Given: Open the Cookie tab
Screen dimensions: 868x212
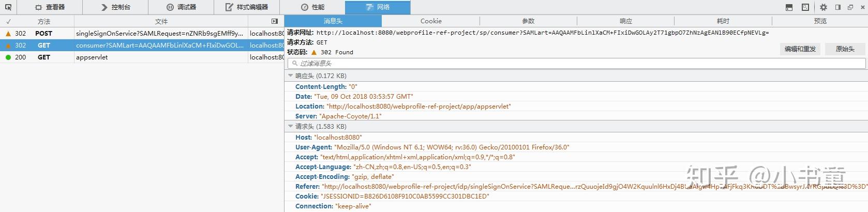Looking at the screenshot, I should (x=431, y=21).
